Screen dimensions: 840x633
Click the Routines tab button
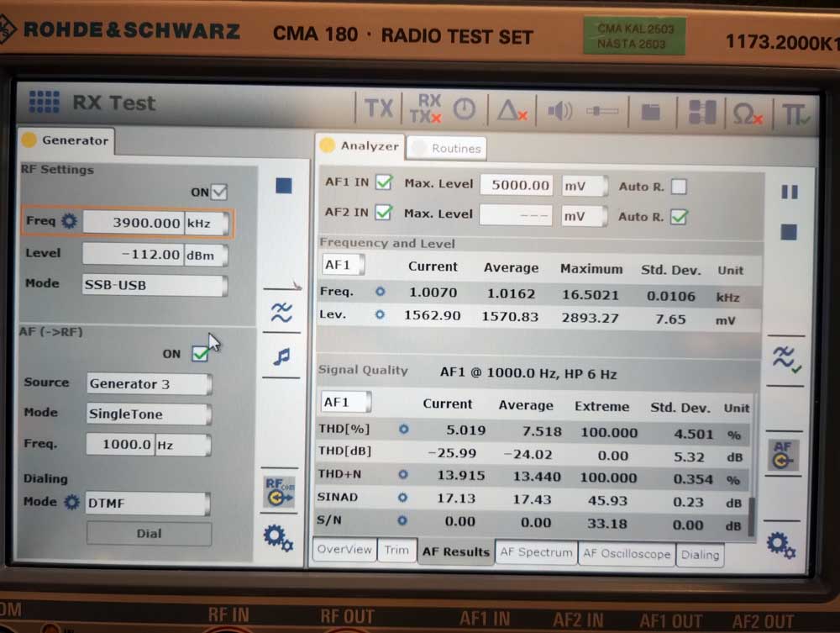447,149
